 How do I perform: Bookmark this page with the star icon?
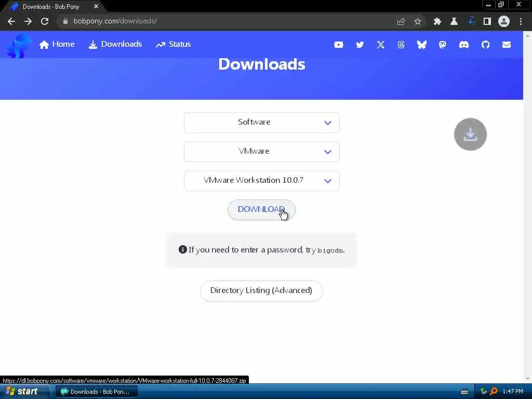[x=418, y=21]
